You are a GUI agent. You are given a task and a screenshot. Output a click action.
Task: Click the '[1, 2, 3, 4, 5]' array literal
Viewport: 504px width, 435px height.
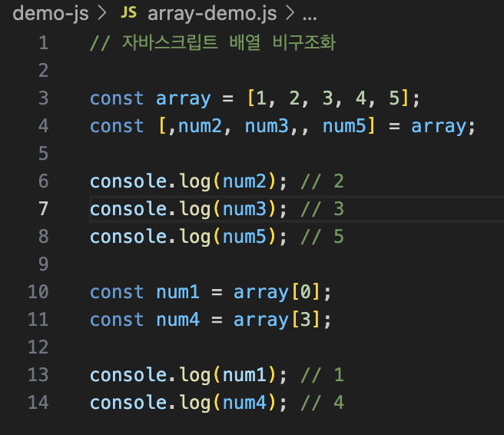[328, 98]
